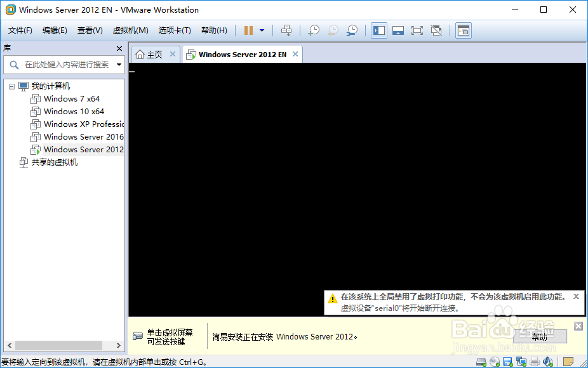Viewport: 588px width, 368px height.
Task: Click the Windows 10 x64 VM icon
Action: tap(36, 112)
